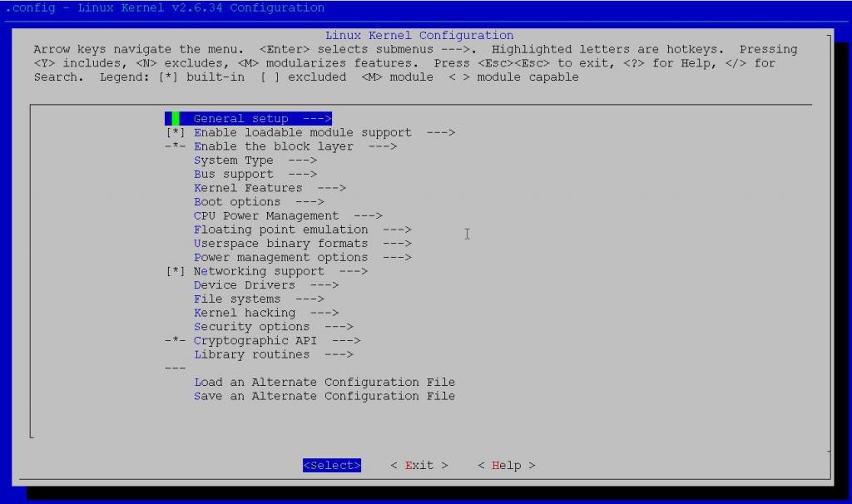Open the Cryptographic API submenu
The width and height of the screenshot is (852, 504).
(x=277, y=340)
